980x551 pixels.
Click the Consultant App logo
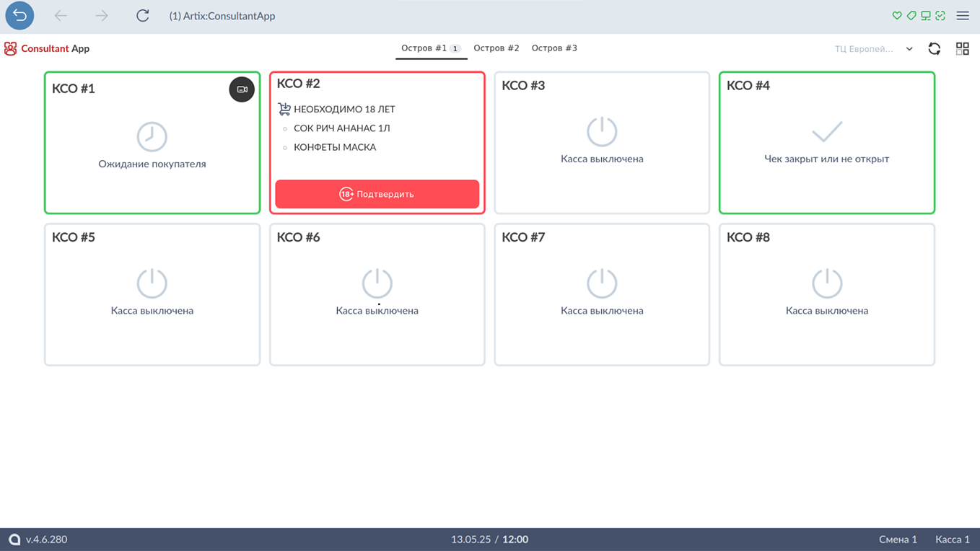tap(47, 49)
